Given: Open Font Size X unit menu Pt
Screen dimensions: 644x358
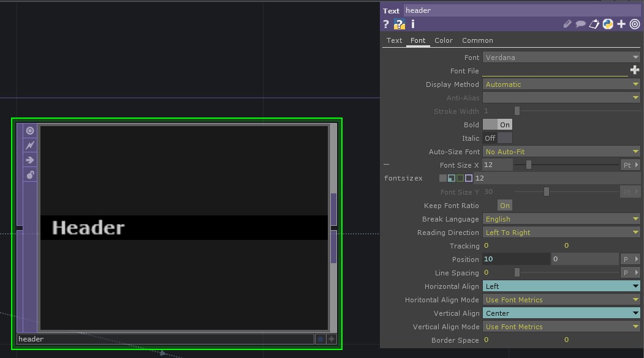Looking at the screenshot, I should click(x=630, y=165).
